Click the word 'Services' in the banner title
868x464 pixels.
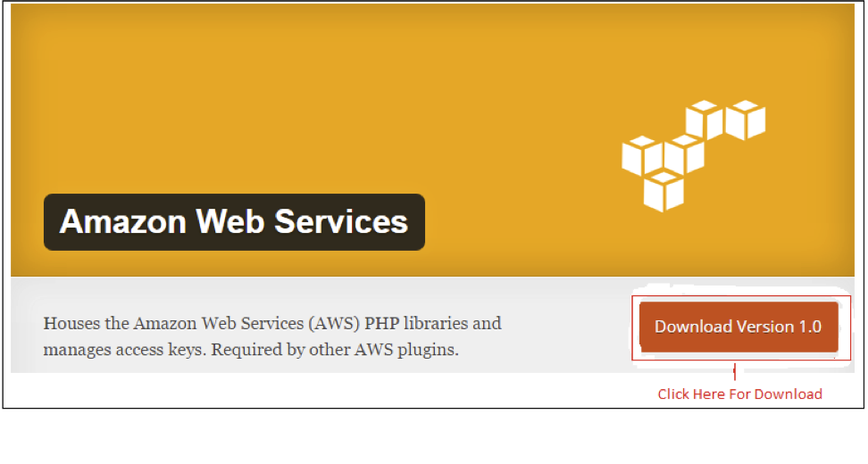[341, 222]
